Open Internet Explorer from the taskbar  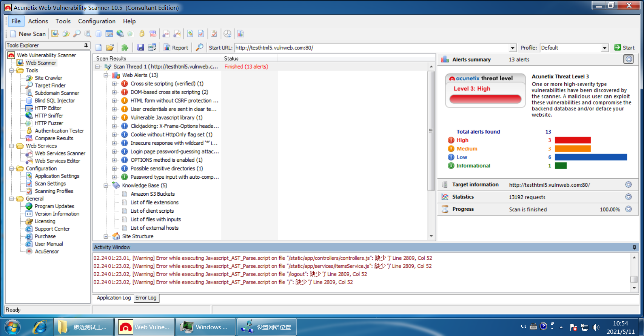40,327
